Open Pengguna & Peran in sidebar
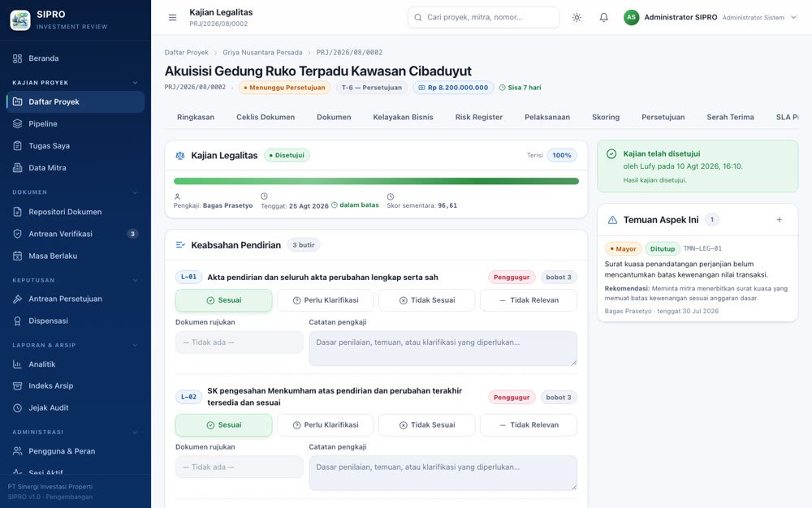 click(x=76, y=451)
